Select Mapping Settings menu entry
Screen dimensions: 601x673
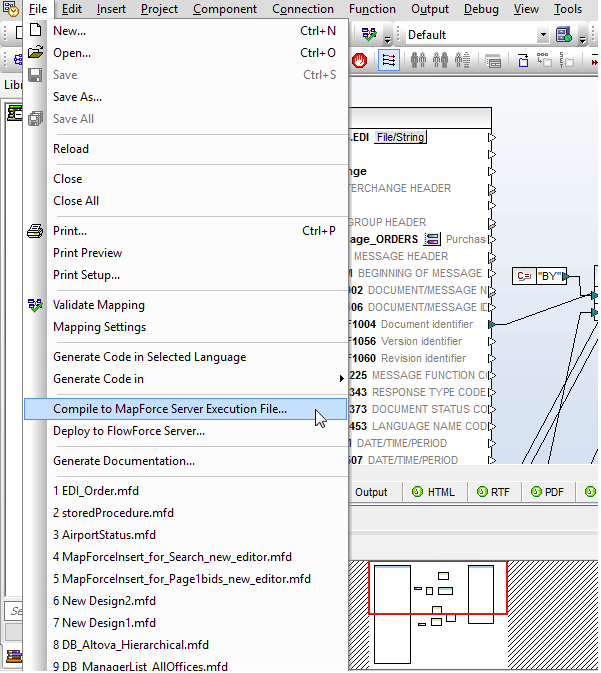pos(185,327)
